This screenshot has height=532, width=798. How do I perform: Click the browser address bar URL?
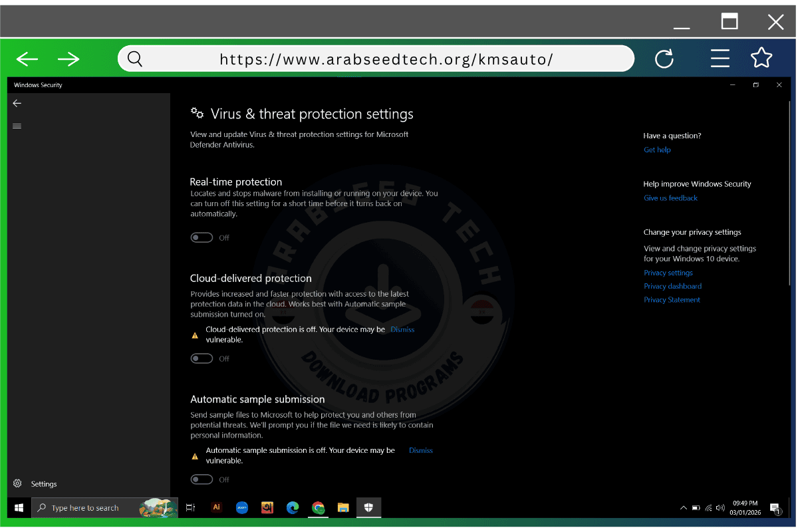pos(386,59)
